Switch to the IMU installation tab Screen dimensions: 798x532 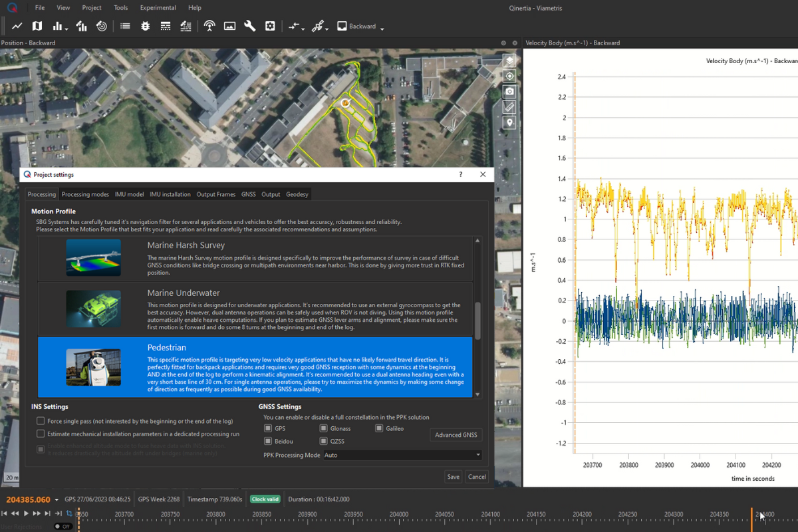[x=170, y=194]
